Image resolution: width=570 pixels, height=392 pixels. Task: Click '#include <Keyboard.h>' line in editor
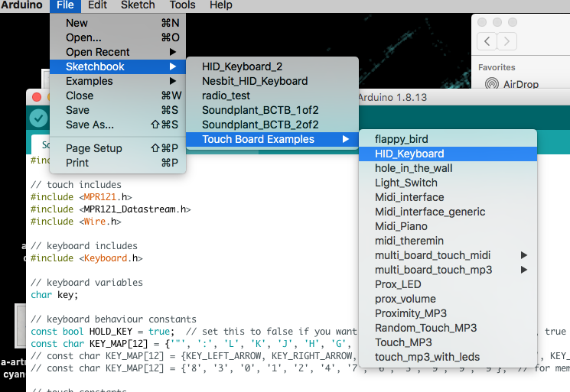(x=86, y=258)
